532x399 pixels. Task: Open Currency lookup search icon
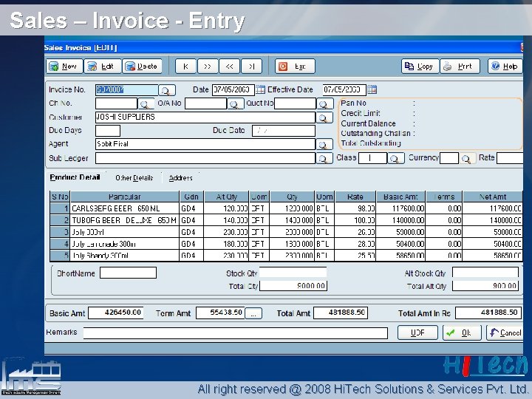coord(467,158)
